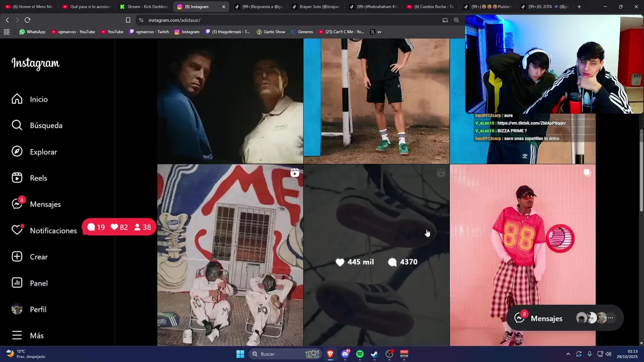
Task: Open the Notificaciones heart item
Action: [x=44, y=230]
